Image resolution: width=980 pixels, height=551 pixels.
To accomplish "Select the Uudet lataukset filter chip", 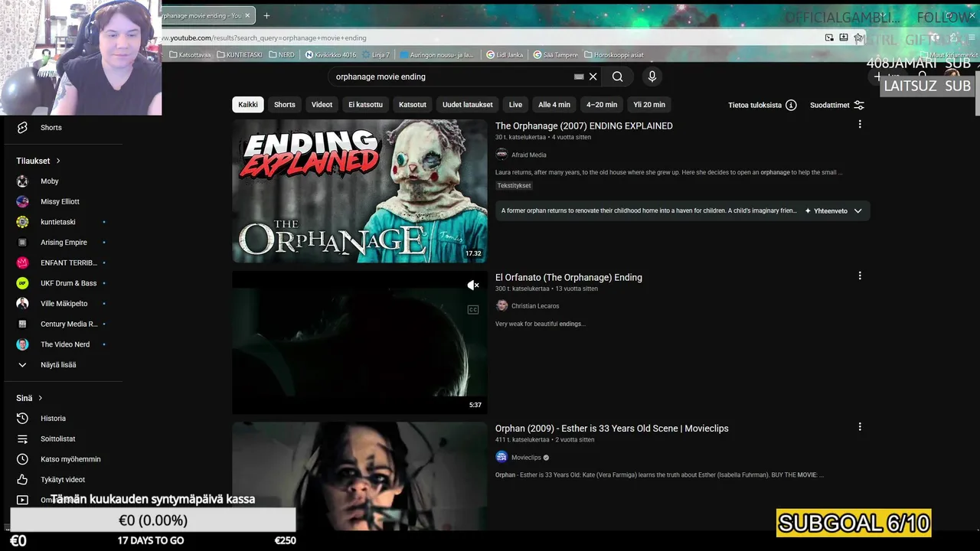I will click(468, 105).
